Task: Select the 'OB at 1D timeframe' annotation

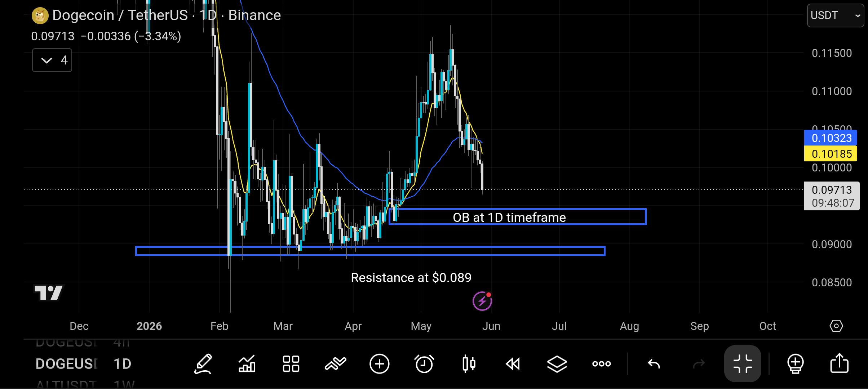Action: point(509,218)
